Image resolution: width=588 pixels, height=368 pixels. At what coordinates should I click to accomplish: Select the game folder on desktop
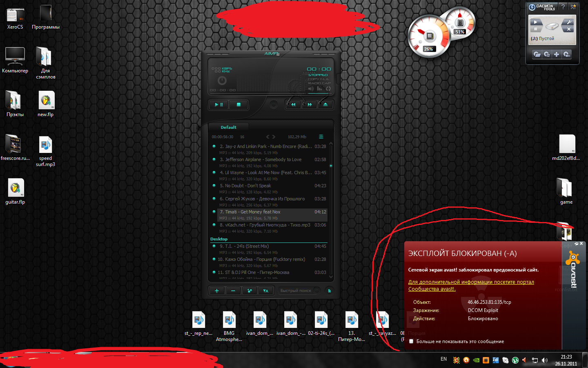(x=566, y=191)
